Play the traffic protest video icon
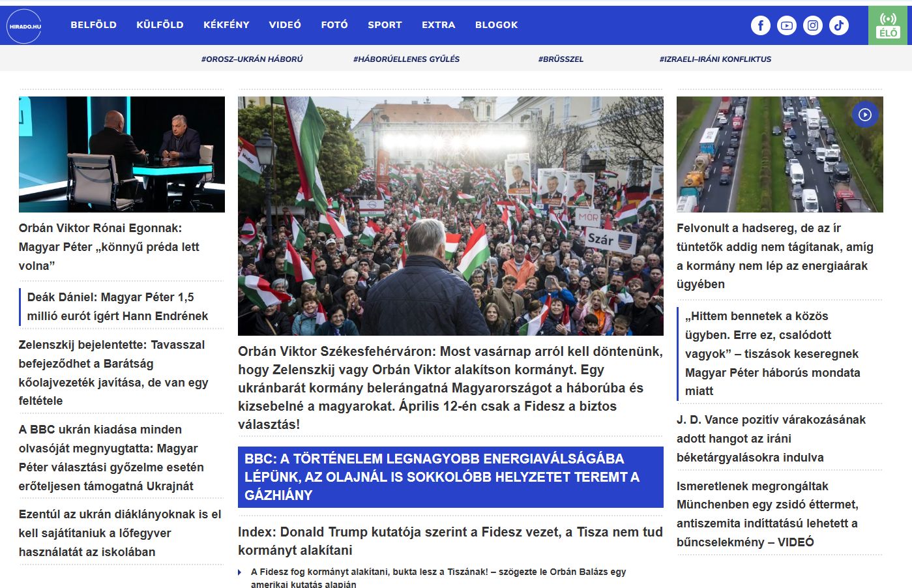Screen dimensions: 912x588 864,115
